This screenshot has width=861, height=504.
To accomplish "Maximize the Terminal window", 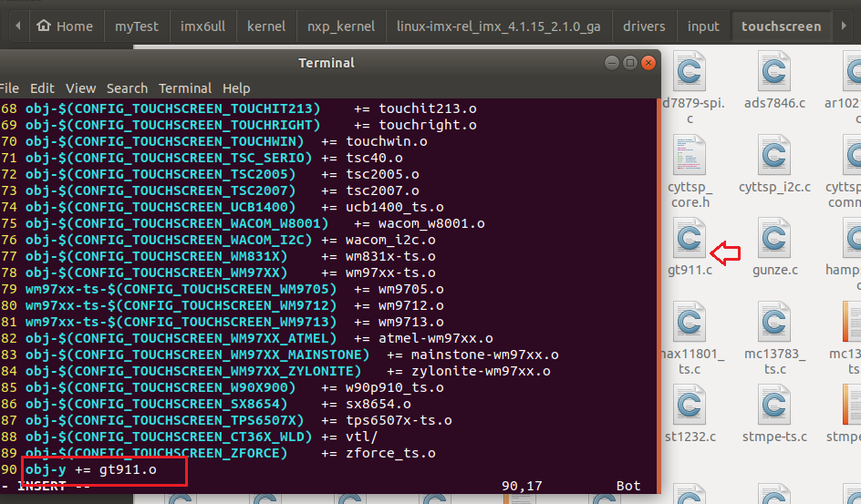I will (x=630, y=63).
